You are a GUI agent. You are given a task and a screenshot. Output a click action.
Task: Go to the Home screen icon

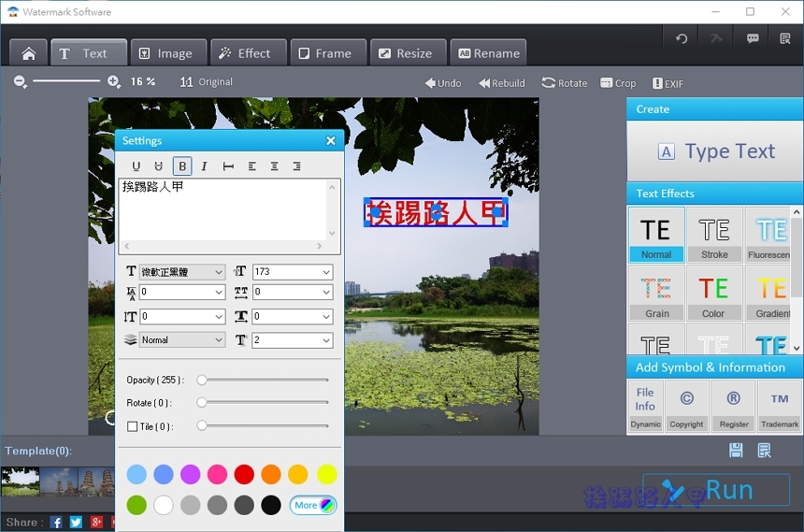[x=29, y=53]
